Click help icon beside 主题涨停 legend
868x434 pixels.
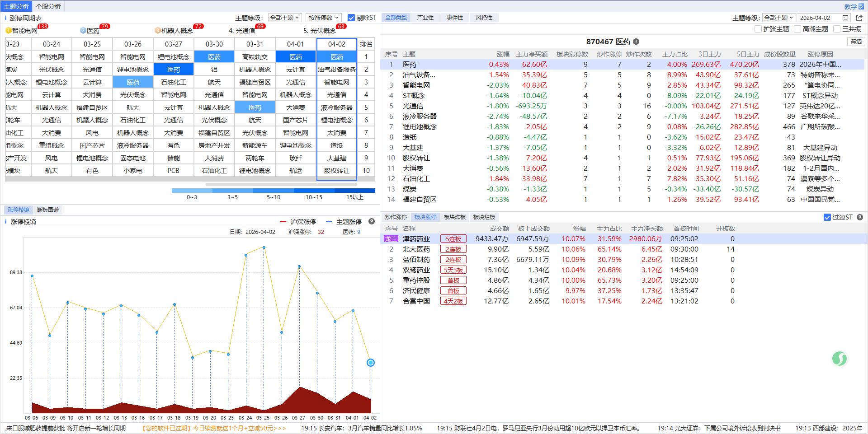click(372, 222)
